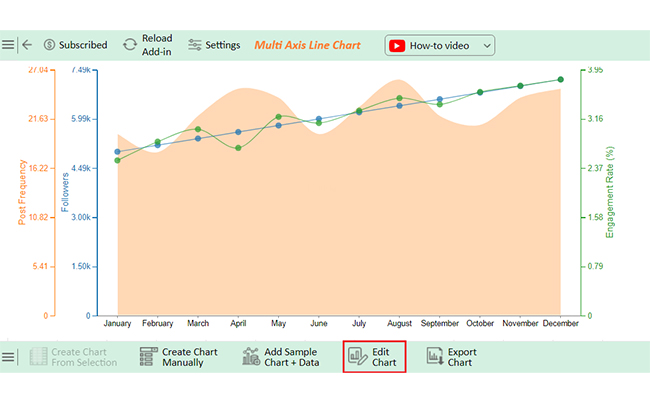The image size is (650, 403).
Task: Click the April x-axis label
Action: click(238, 323)
